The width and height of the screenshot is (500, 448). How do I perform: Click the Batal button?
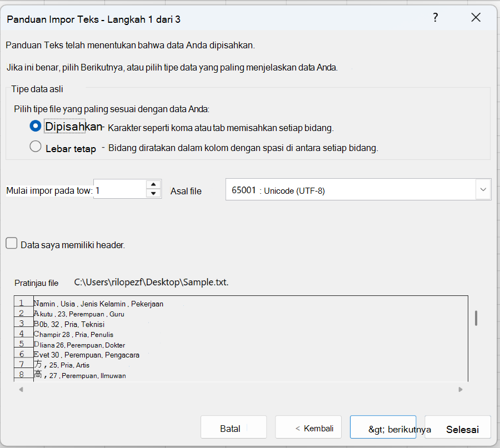[x=233, y=427]
